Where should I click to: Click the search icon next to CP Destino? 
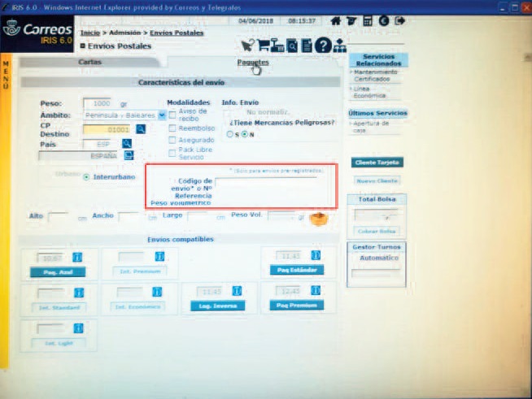click(140, 129)
